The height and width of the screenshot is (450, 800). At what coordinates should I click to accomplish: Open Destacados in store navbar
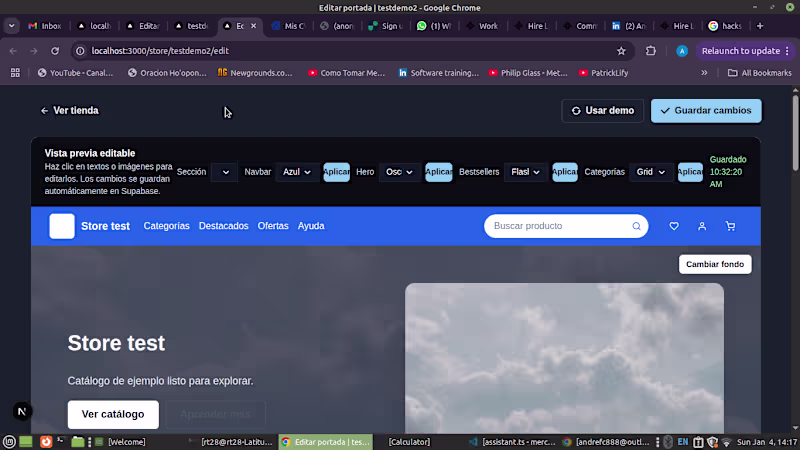coord(223,226)
